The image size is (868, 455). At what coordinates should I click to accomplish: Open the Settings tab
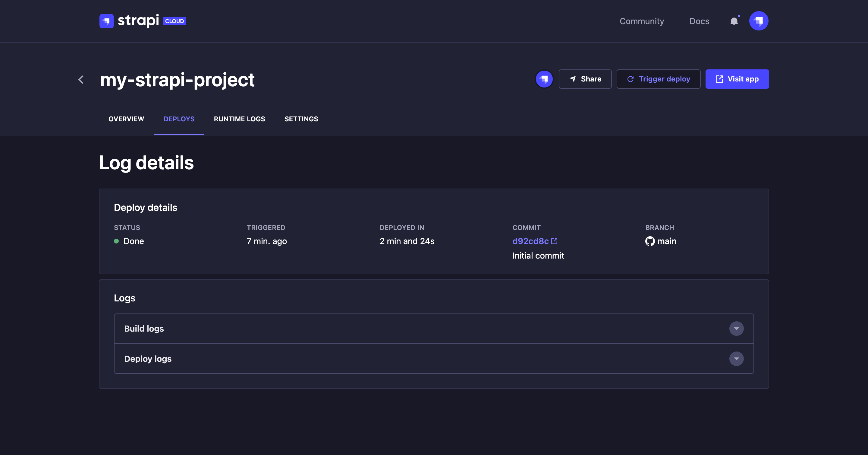[301, 119]
